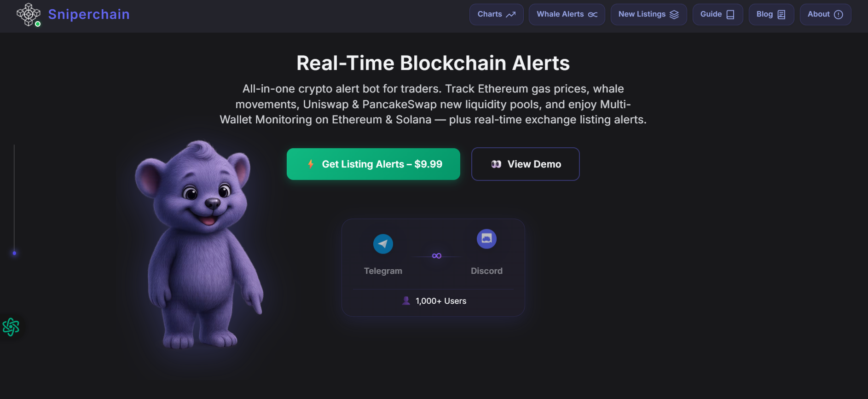Click the lightning bolt on the green button
Screen dimensions: 868x399
pyautogui.click(x=311, y=164)
